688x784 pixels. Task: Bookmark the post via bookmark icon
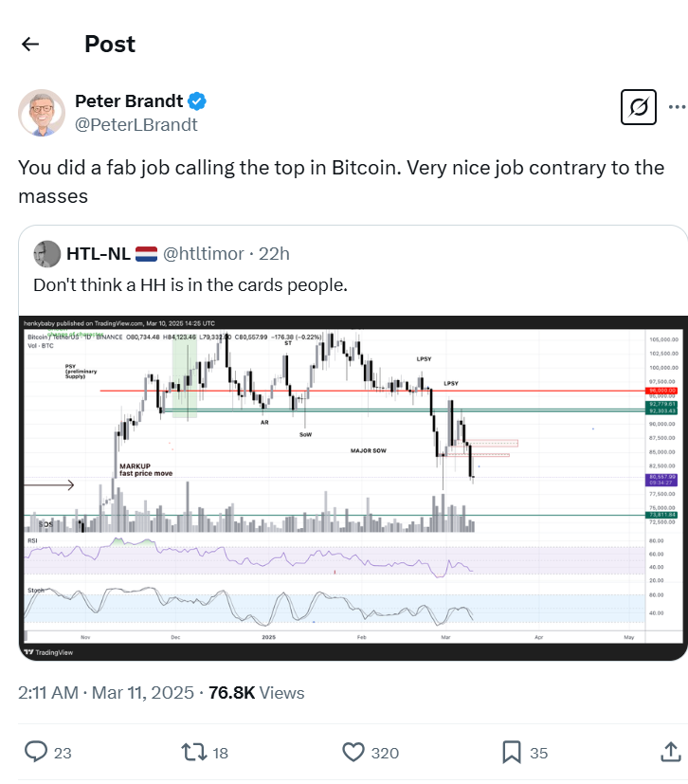[x=512, y=752]
